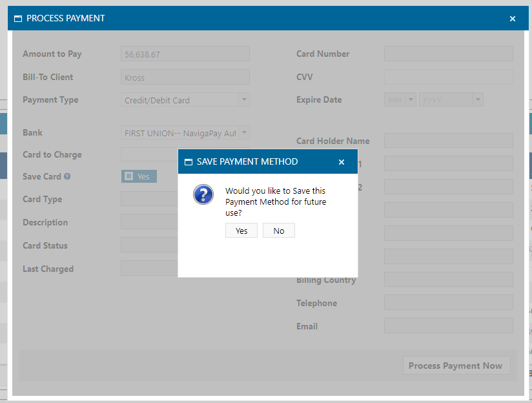Click Process Payment title window icon
The height and width of the screenshot is (403, 532).
(x=18, y=19)
